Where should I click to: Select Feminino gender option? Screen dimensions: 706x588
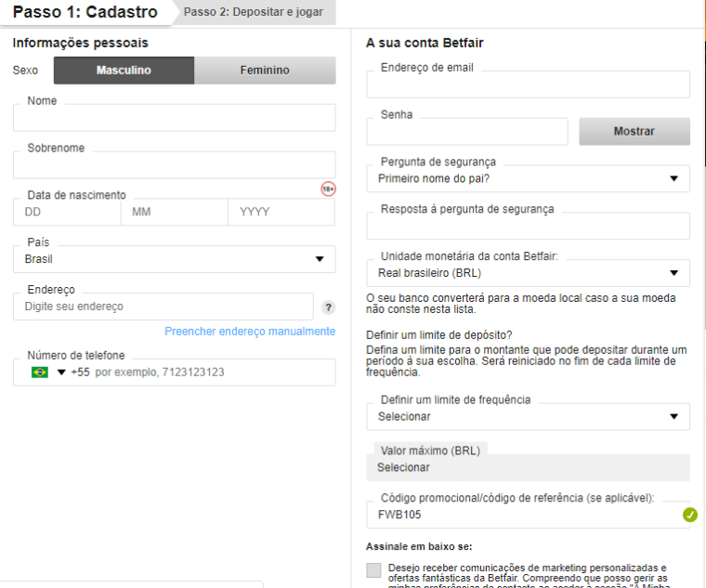(265, 71)
